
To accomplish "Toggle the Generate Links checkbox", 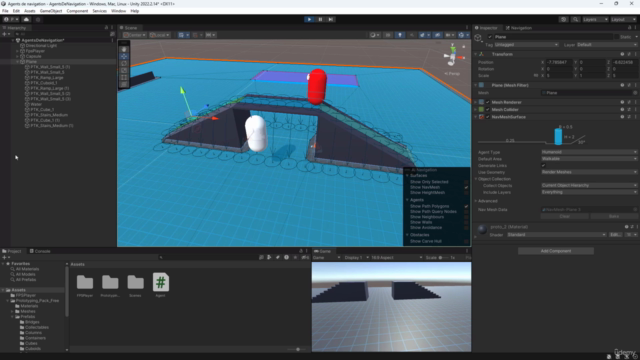I will 543,165.
